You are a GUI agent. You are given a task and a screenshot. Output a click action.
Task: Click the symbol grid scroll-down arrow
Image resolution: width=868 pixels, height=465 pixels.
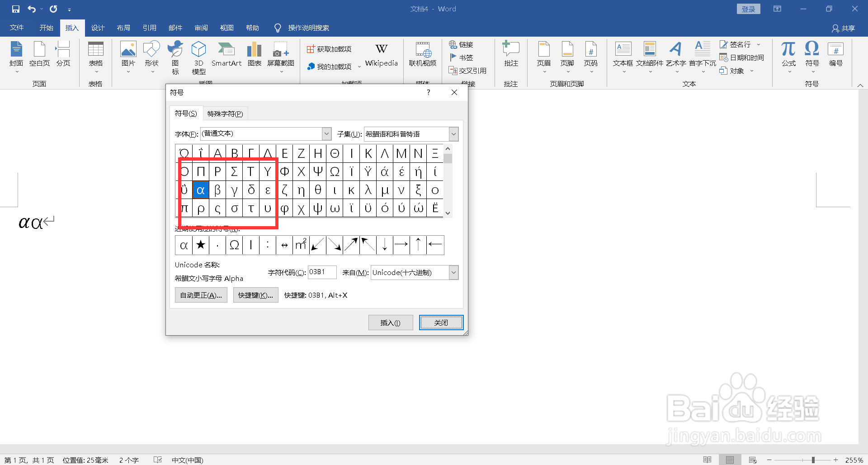pyautogui.click(x=448, y=213)
